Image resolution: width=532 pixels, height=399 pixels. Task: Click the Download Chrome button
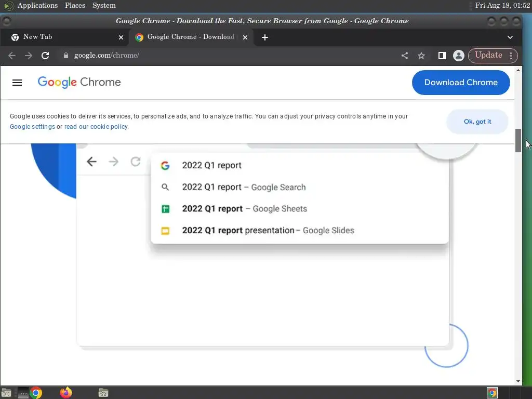click(461, 83)
